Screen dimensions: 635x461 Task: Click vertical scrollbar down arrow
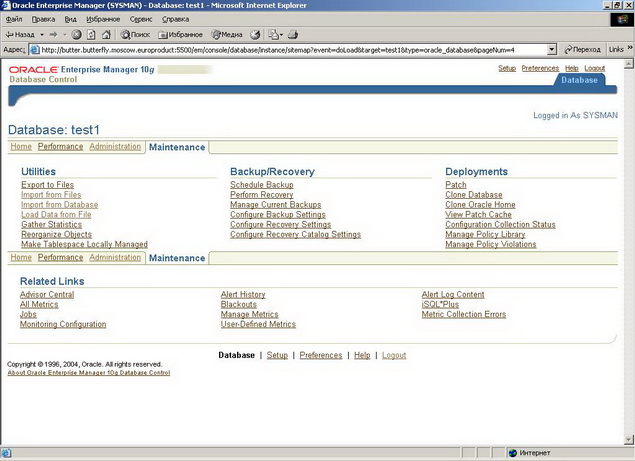[628, 440]
